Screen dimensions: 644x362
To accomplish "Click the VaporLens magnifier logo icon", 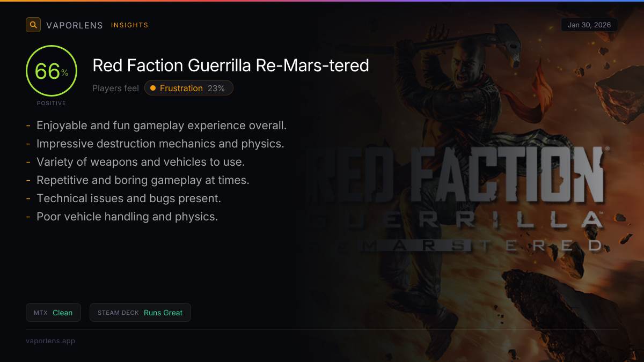I will point(33,25).
